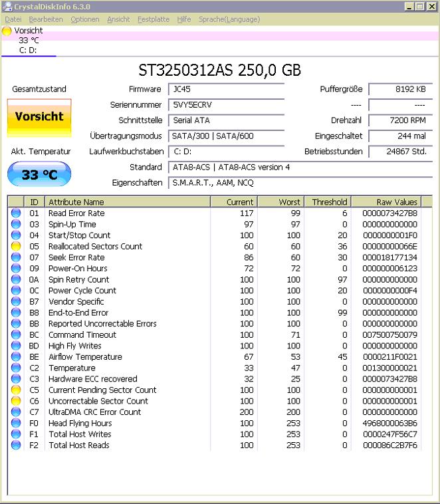This screenshot has height=504, width=440.
Task: Click the blue status icon for Spin-Up Time
Action: (16, 224)
